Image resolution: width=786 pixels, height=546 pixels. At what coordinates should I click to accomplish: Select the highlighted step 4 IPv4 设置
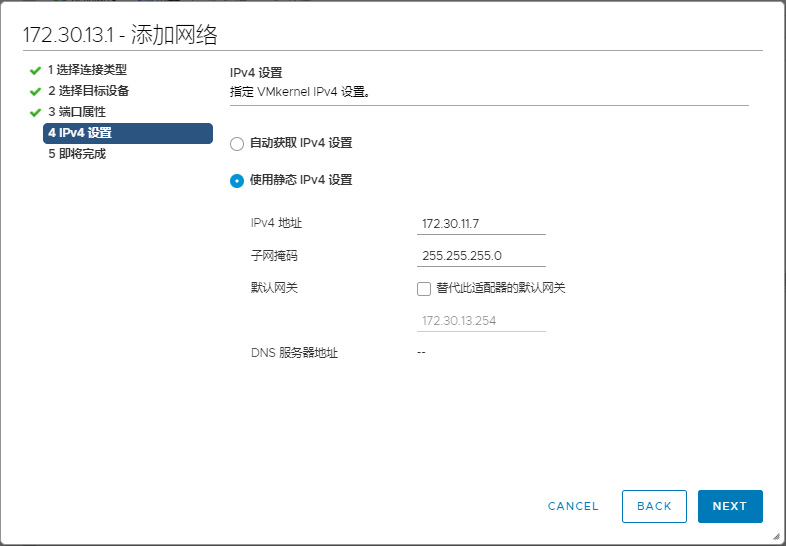click(x=127, y=133)
